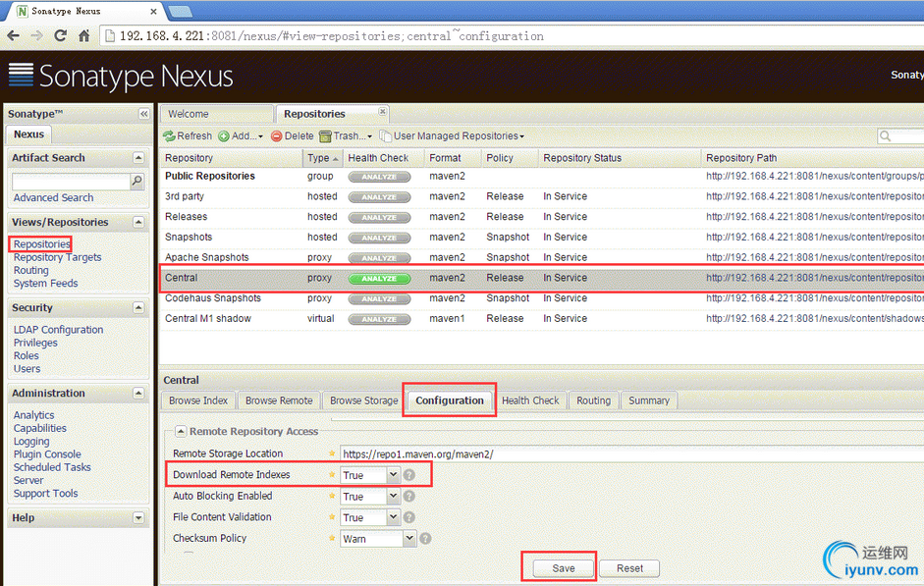This screenshot has width=924, height=586.
Task: Click ANALYZE for Central M1 shadow row
Action: 379,319
